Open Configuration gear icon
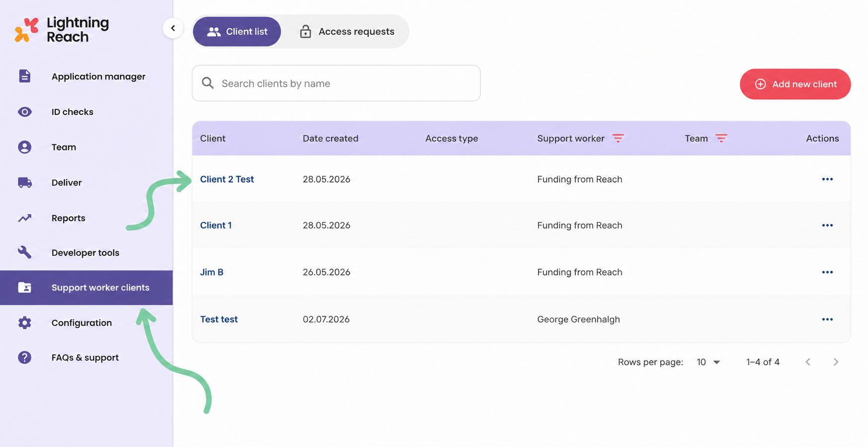 pos(24,323)
